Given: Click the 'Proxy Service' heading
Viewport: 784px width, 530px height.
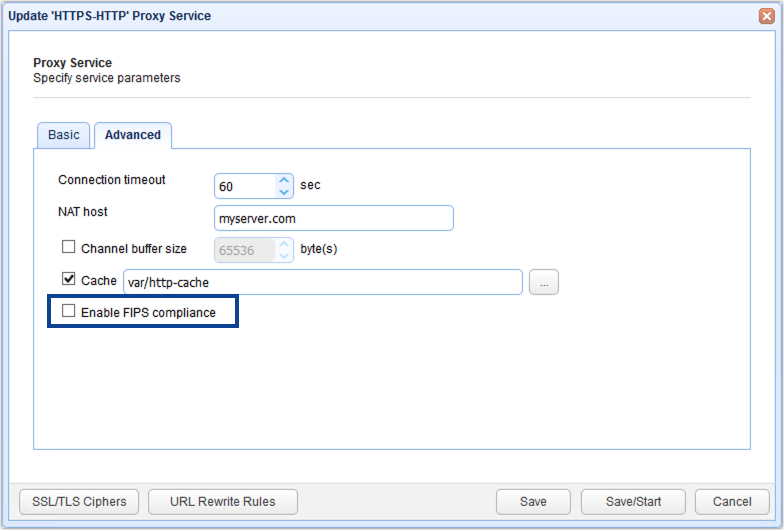Looking at the screenshot, I should click(x=72, y=63).
